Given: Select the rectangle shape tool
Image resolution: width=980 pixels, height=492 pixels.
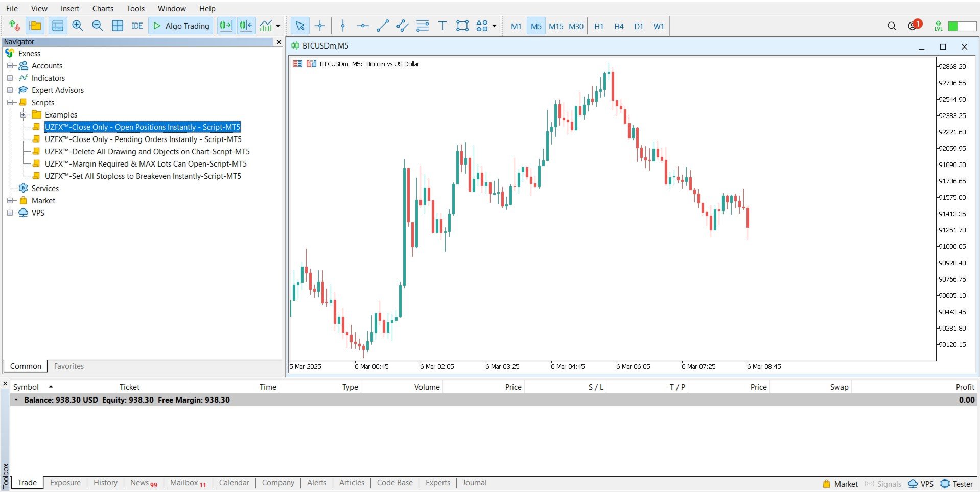Looking at the screenshot, I should 462,26.
